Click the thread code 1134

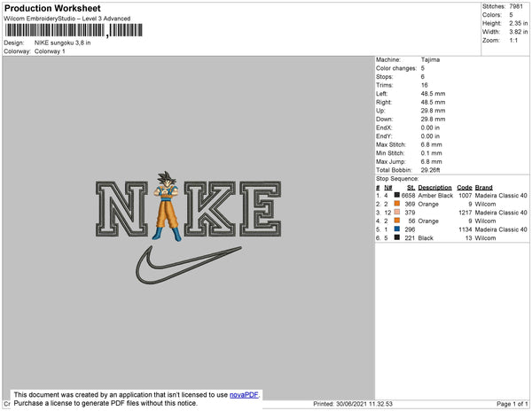[x=465, y=229]
